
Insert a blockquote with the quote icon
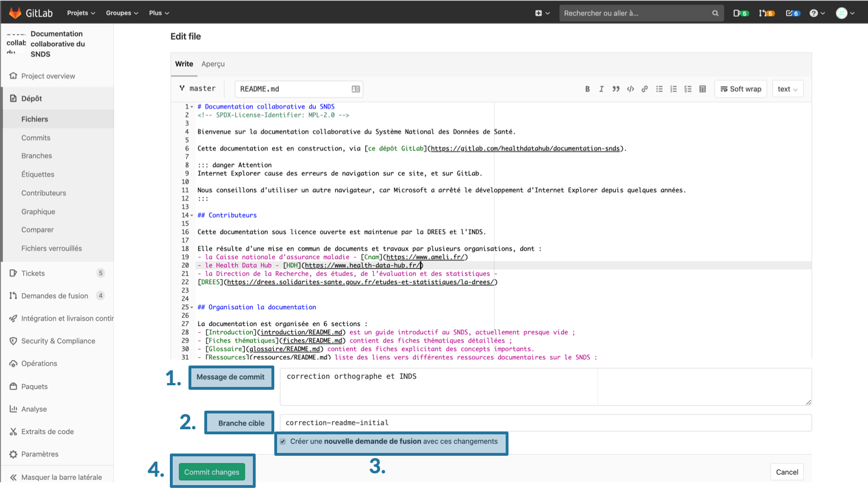(x=616, y=89)
